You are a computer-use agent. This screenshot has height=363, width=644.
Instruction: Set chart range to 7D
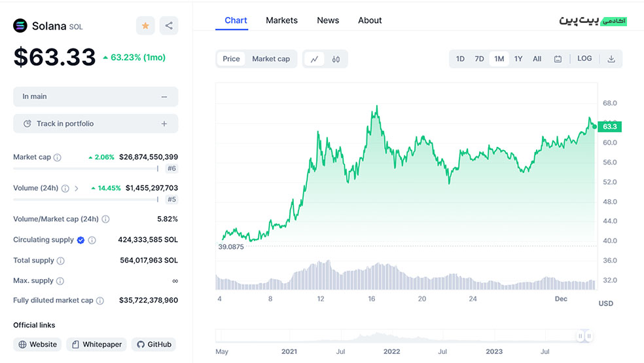coord(479,59)
